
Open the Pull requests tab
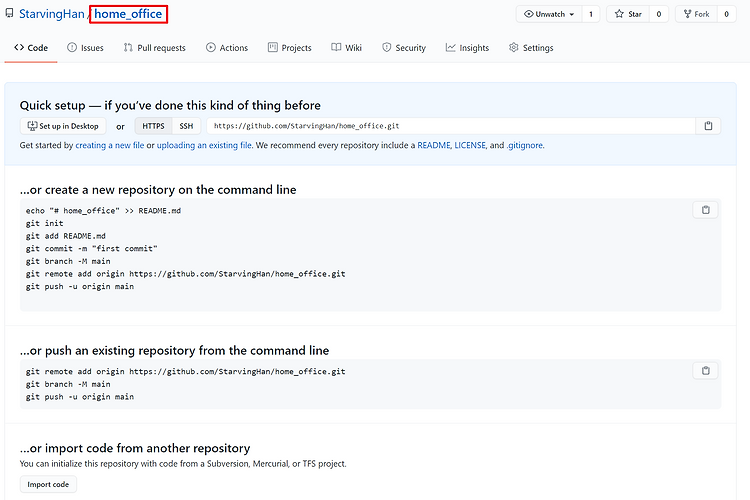click(x=154, y=48)
